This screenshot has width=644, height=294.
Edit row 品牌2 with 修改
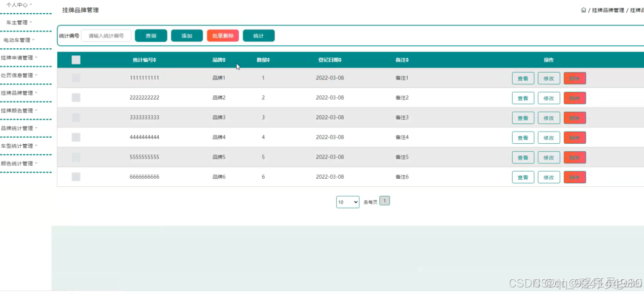(549, 98)
